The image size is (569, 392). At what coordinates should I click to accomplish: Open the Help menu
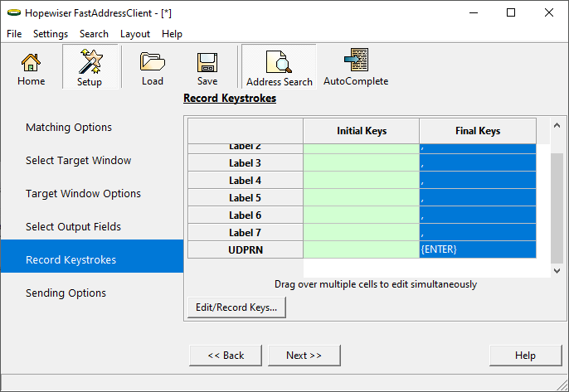172,34
